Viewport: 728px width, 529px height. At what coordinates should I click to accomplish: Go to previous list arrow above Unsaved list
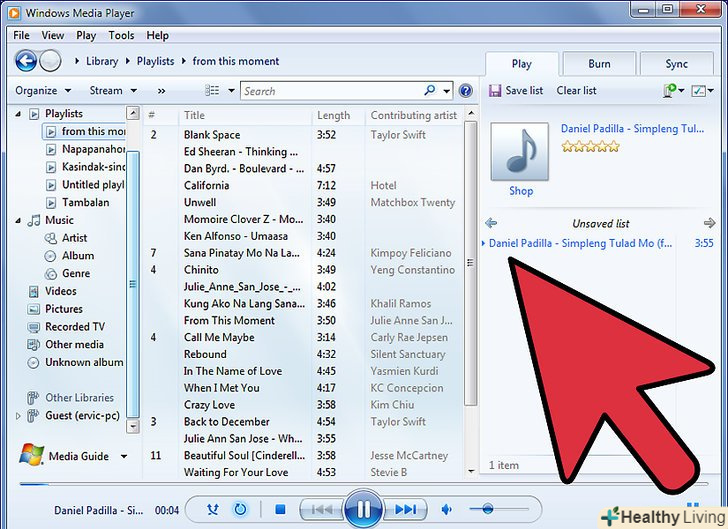pyautogui.click(x=491, y=223)
